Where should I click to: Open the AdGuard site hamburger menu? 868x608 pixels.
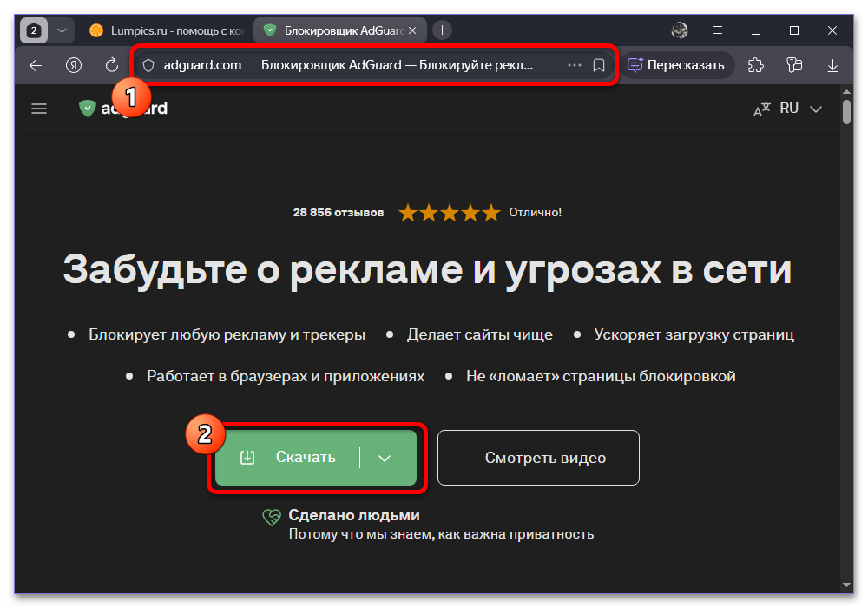[x=39, y=109]
